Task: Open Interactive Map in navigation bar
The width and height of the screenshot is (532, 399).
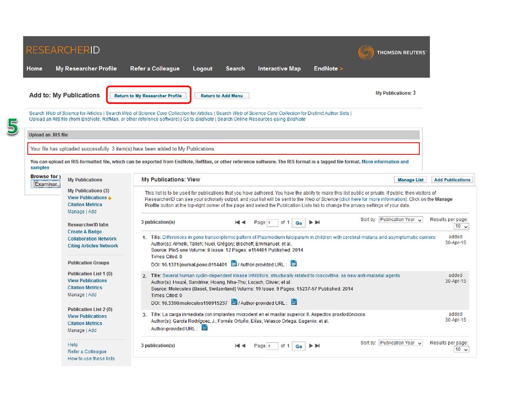Action: tap(279, 69)
